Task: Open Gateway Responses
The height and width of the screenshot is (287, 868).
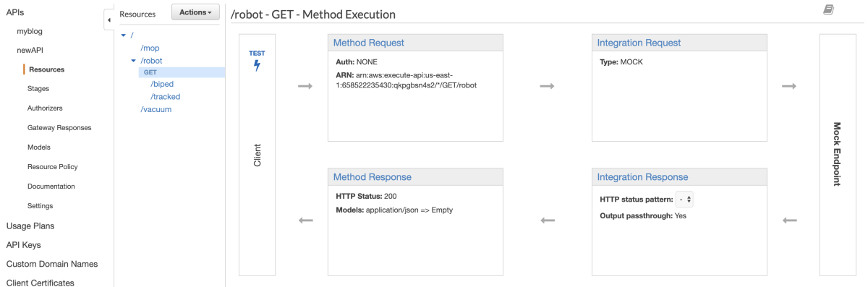Action: click(x=59, y=128)
